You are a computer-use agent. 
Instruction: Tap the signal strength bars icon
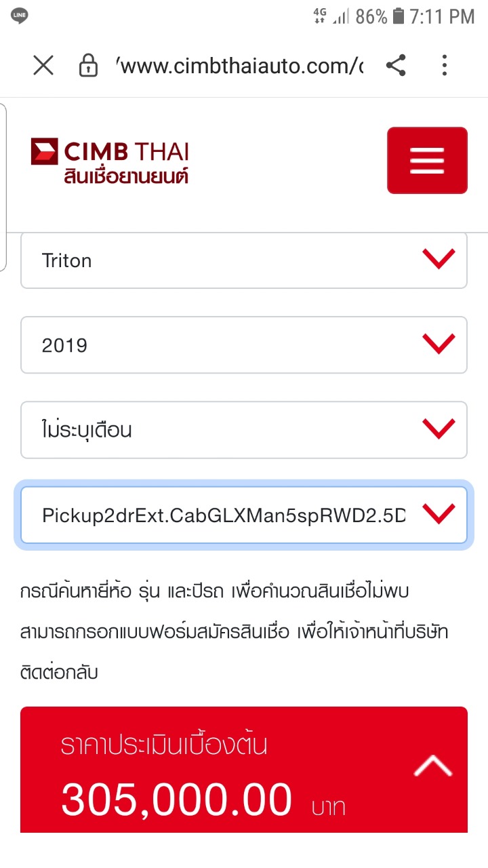(x=341, y=16)
